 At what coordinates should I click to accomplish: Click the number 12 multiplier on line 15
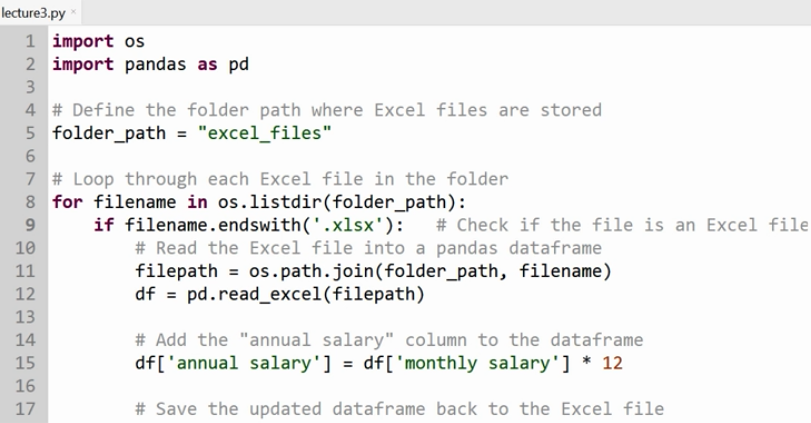pos(613,363)
